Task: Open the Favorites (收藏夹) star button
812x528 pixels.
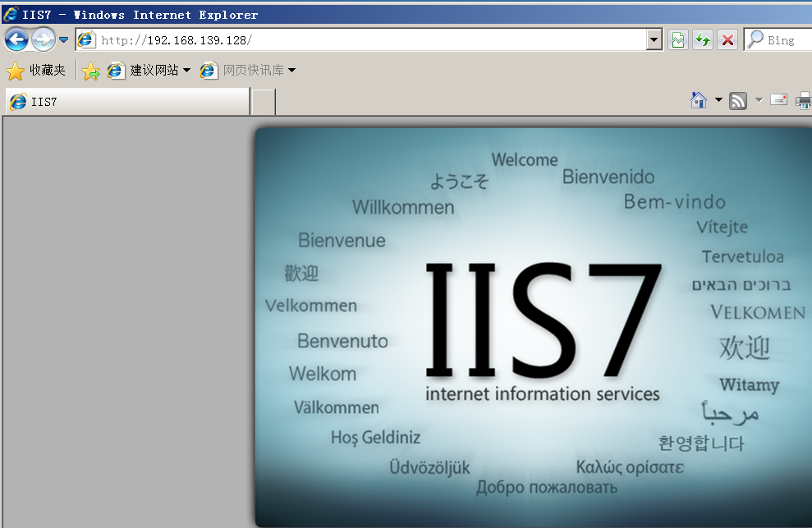Action: [36, 71]
